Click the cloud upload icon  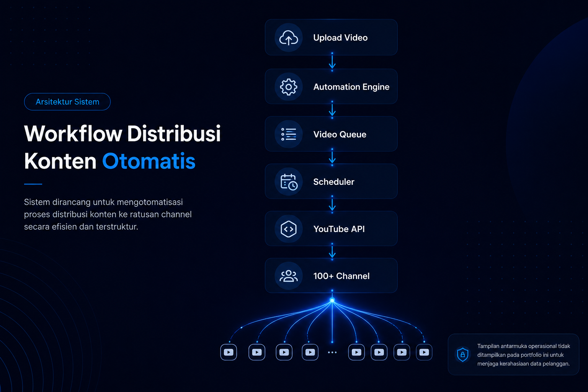[x=289, y=38]
